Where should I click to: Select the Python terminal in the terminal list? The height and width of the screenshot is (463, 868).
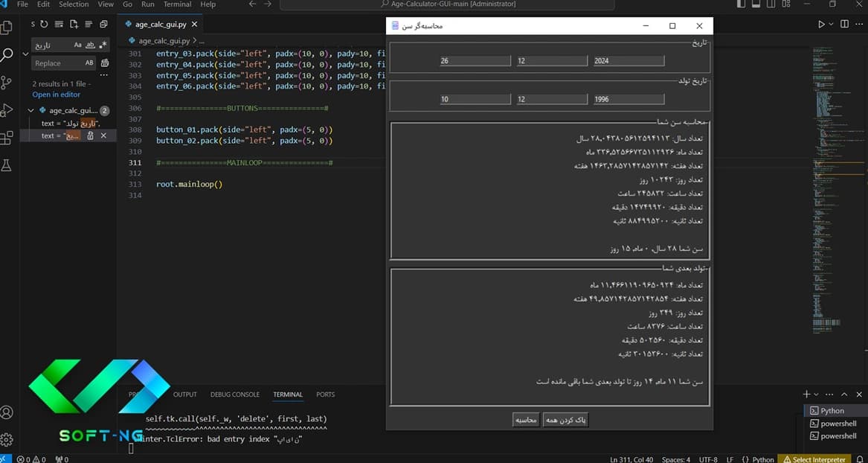[x=835, y=411]
